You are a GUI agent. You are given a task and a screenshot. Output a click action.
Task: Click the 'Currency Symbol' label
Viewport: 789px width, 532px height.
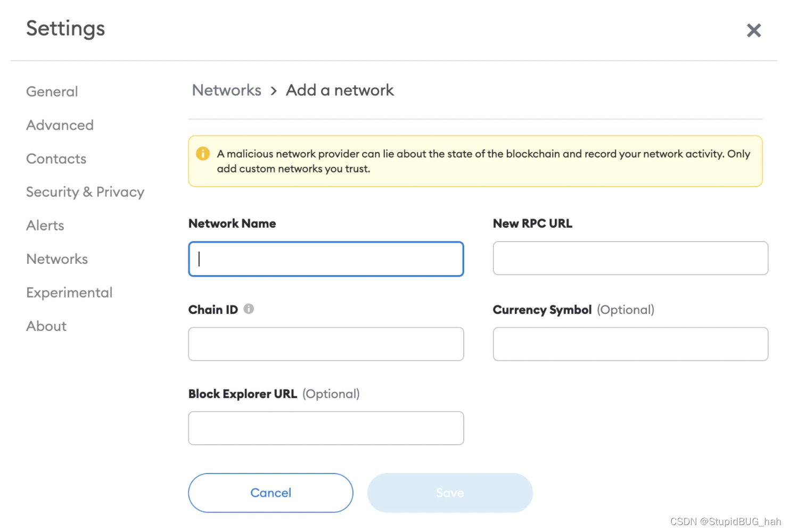(x=542, y=310)
